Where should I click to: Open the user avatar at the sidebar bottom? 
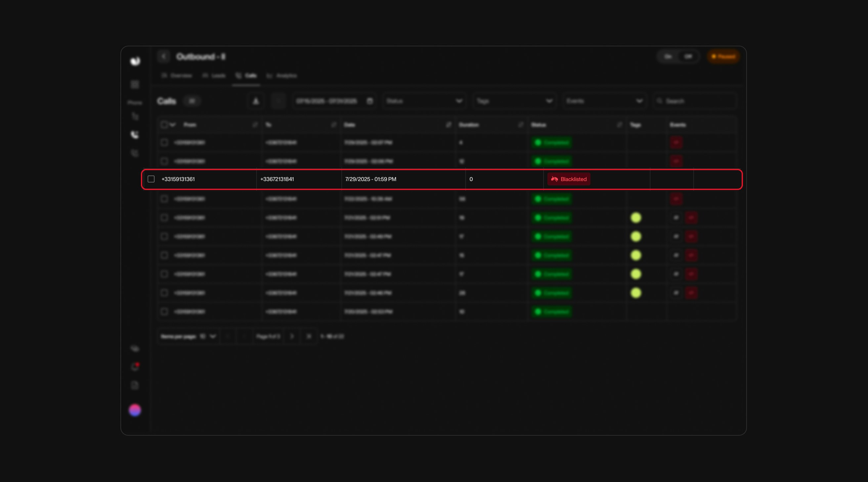[x=135, y=410]
